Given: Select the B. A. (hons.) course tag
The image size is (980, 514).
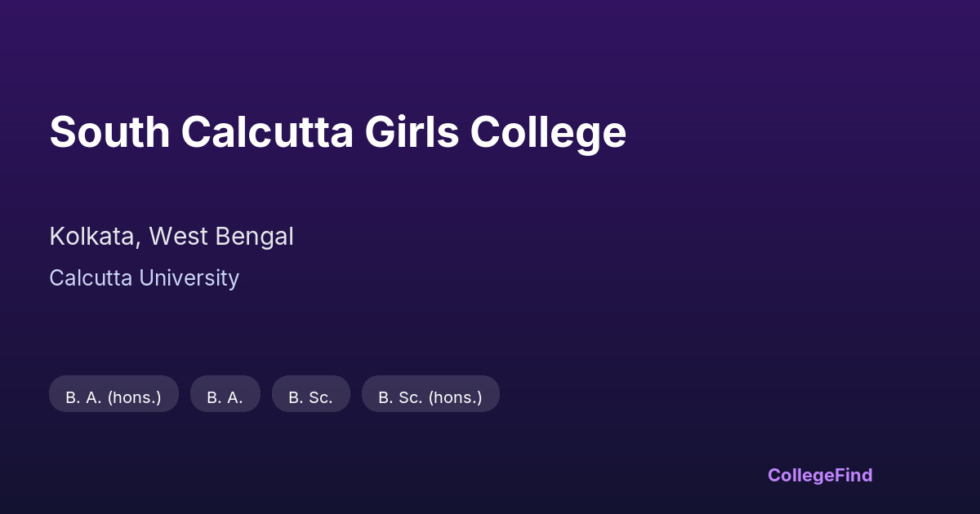Looking at the screenshot, I should [114, 397].
